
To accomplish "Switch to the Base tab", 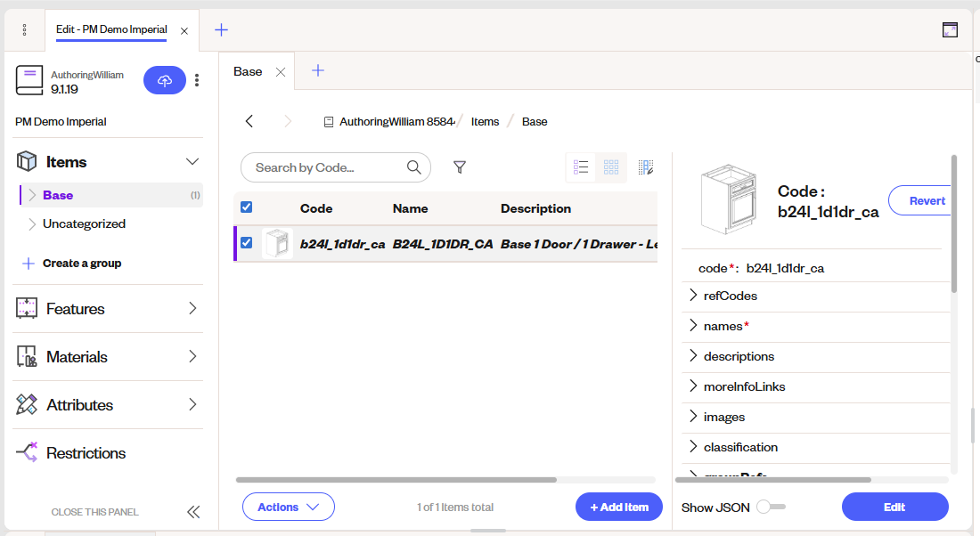I will (247, 71).
